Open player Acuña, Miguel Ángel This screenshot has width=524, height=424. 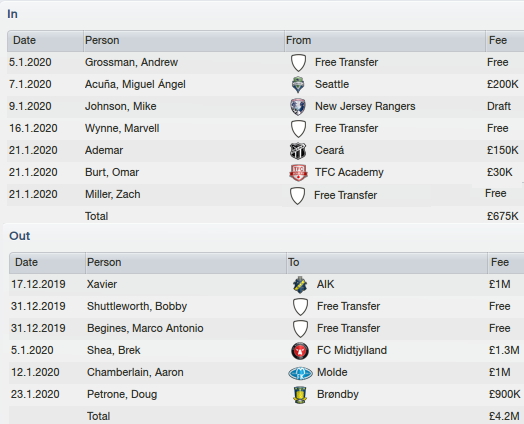pos(135,84)
